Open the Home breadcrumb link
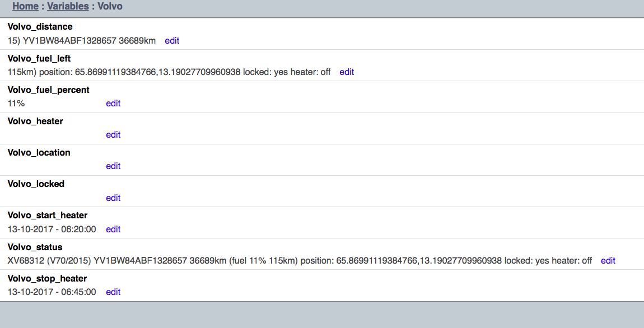 click(25, 6)
